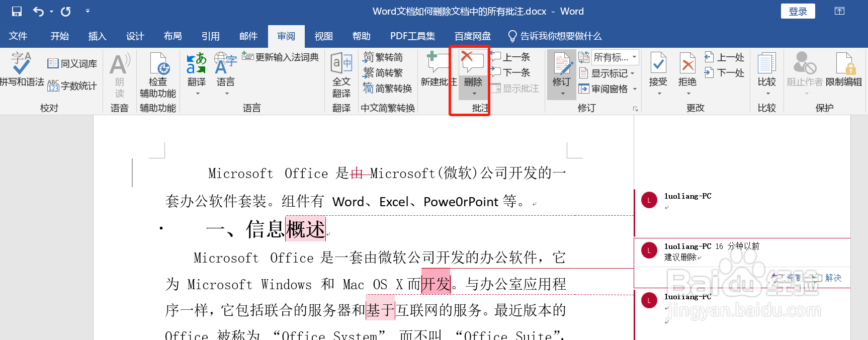Save the document with the floppy icon
The width and height of the screenshot is (868, 340).
click(17, 11)
